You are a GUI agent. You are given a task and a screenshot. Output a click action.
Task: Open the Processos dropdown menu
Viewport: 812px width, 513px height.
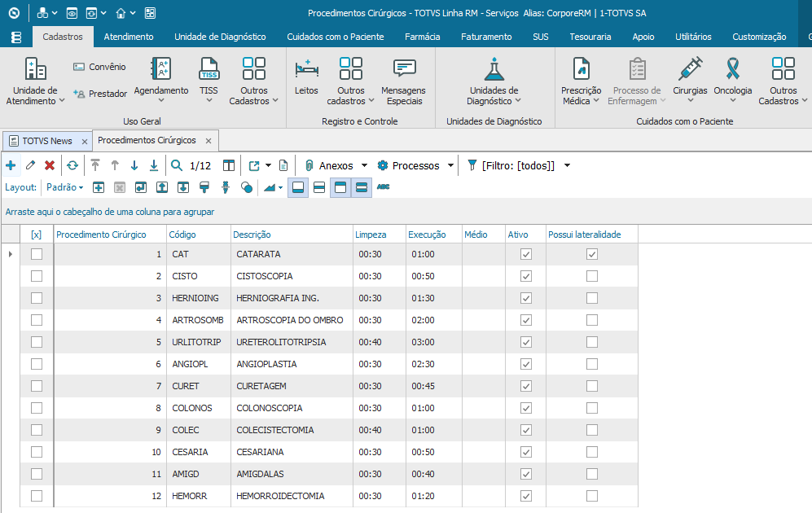(450, 165)
